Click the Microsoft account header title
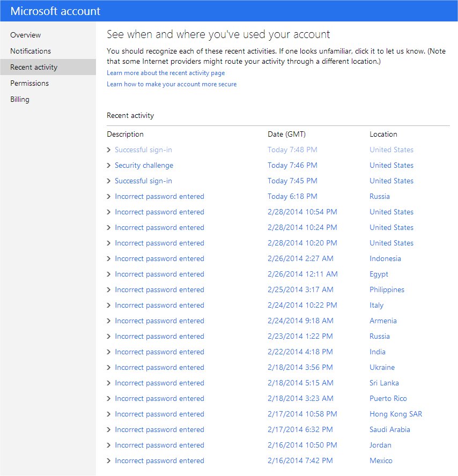 pyautogui.click(x=55, y=11)
